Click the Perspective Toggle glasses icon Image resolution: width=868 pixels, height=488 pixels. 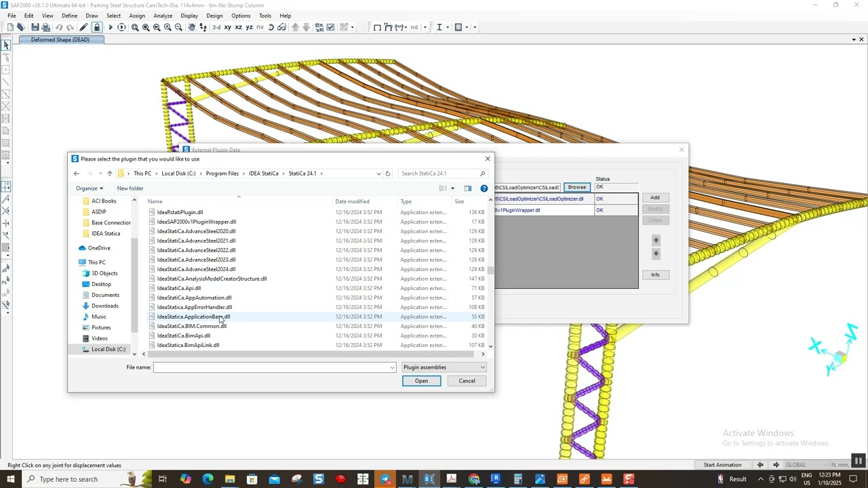tap(282, 27)
